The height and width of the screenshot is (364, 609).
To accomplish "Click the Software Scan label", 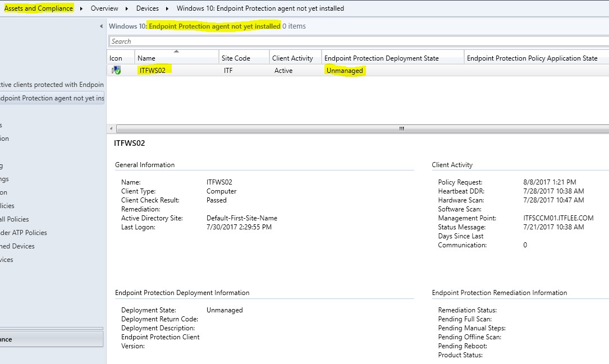I will (x=460, y=209).
